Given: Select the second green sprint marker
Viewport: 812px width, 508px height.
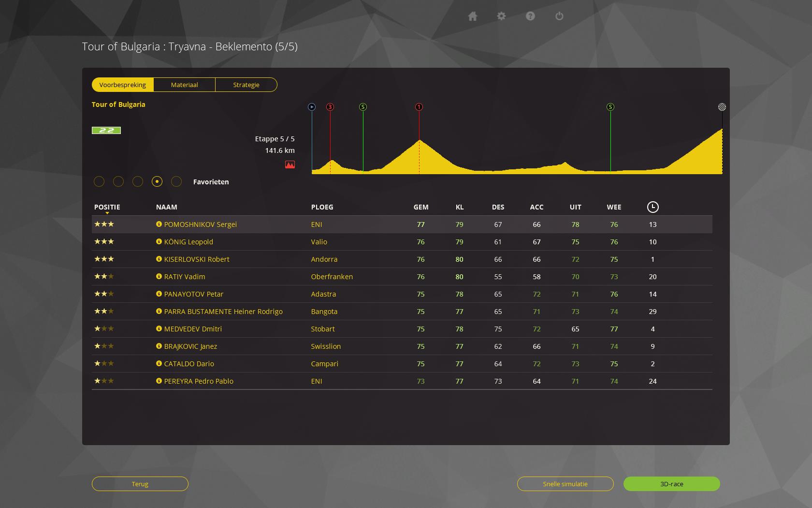Looking at the screenshot, I should point(610,107).
